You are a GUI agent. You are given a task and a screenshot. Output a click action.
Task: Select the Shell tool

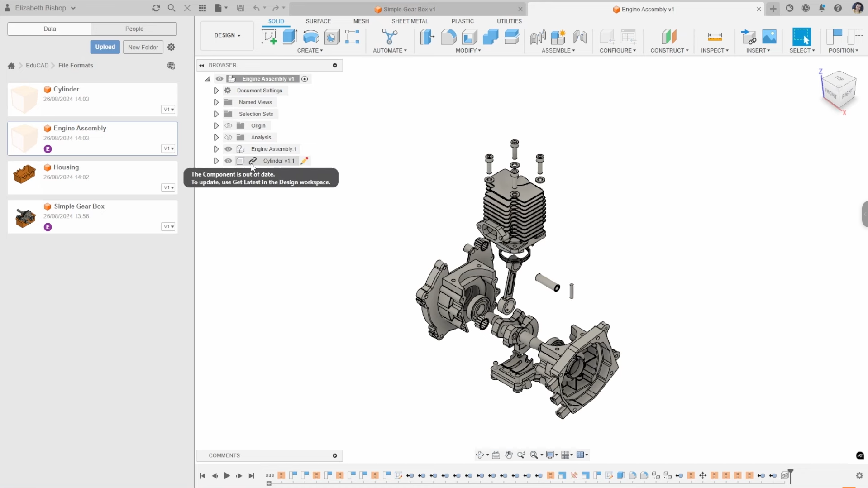point(469,37)
